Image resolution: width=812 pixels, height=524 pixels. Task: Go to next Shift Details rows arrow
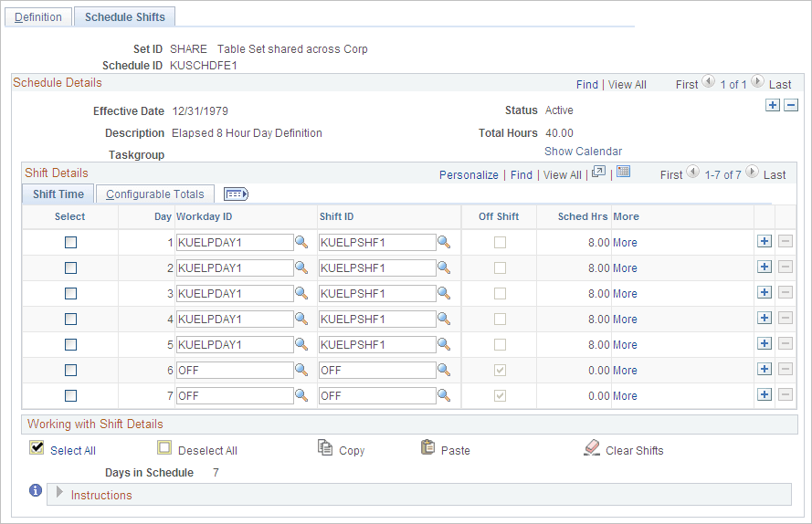(x=752, y=172)
